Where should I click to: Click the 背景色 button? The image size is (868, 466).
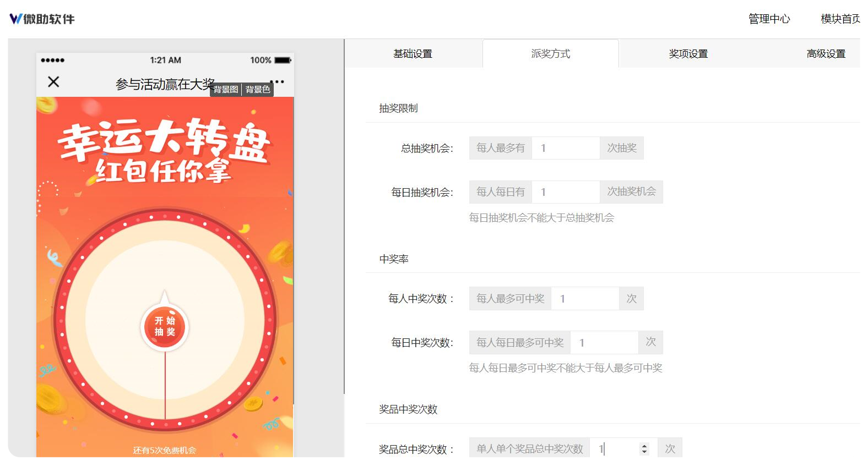[x=258, y=89]
